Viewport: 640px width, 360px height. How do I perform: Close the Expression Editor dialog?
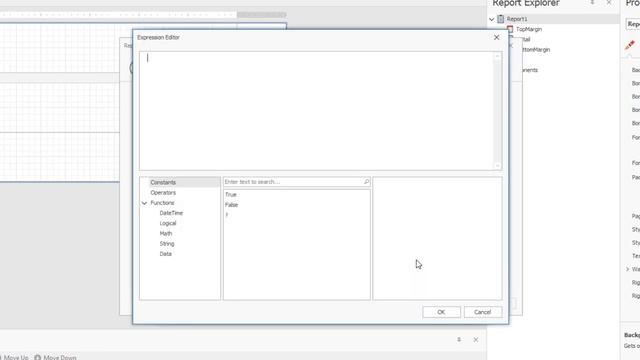pos(496,38)
